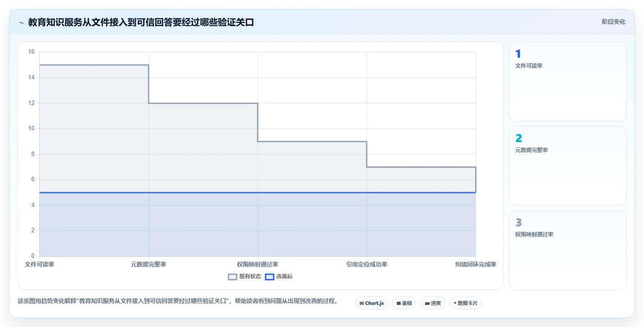This screenshot has height=327, width=644.
Task: Click the 引用定位成功率 x-axis label
Action: 367,264
